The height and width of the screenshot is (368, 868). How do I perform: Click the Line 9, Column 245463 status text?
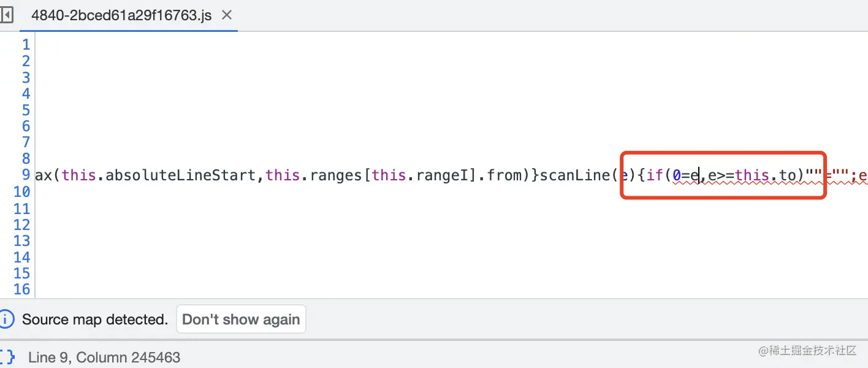(x=104, y=358)
